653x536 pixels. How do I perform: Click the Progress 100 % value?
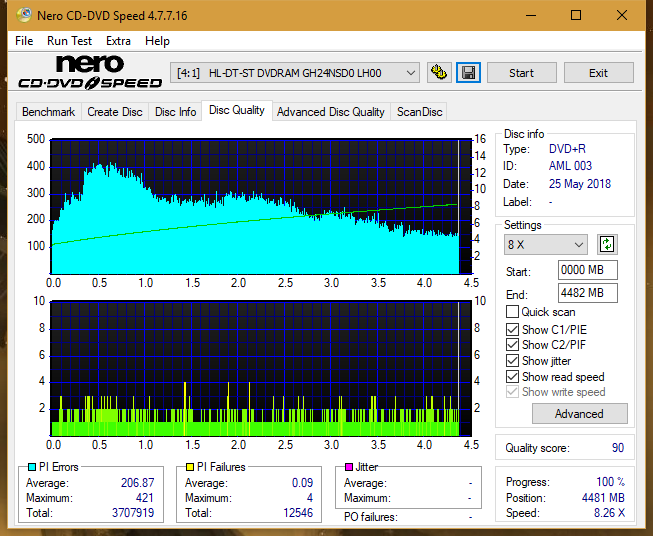[x=611, y=482]
